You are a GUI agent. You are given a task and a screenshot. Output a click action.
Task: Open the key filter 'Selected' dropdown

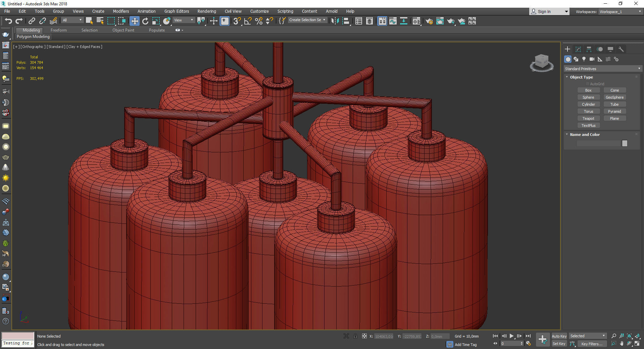[x=588, y=336]
